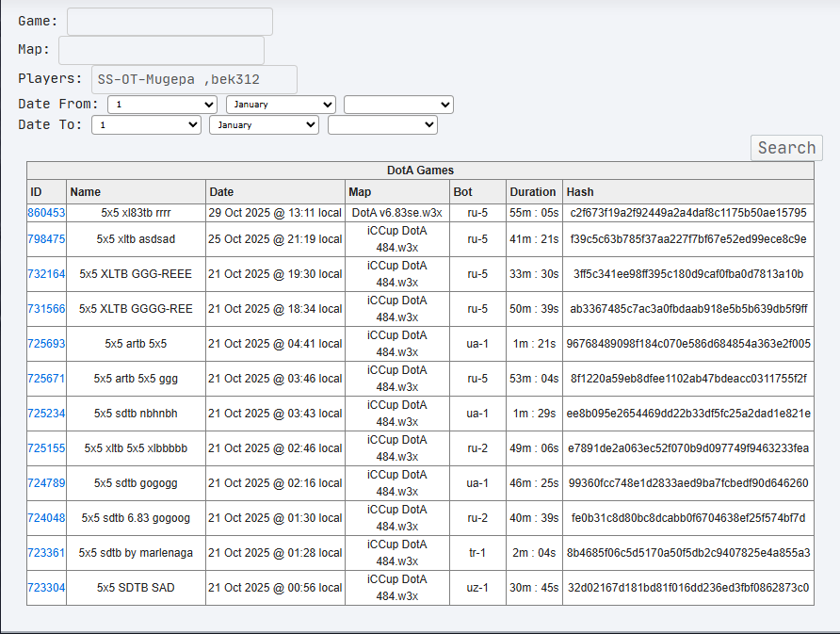Click bot cell 'uz-1'

point(477,588)
